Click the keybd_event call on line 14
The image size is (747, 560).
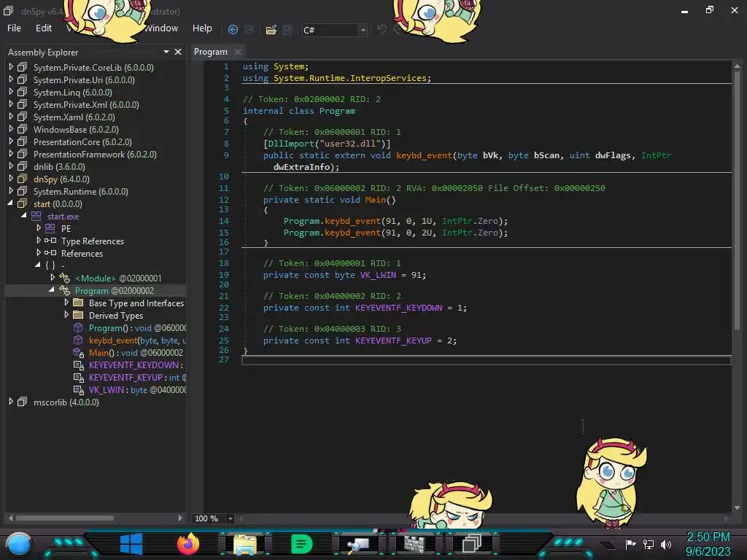click(352, 221)
